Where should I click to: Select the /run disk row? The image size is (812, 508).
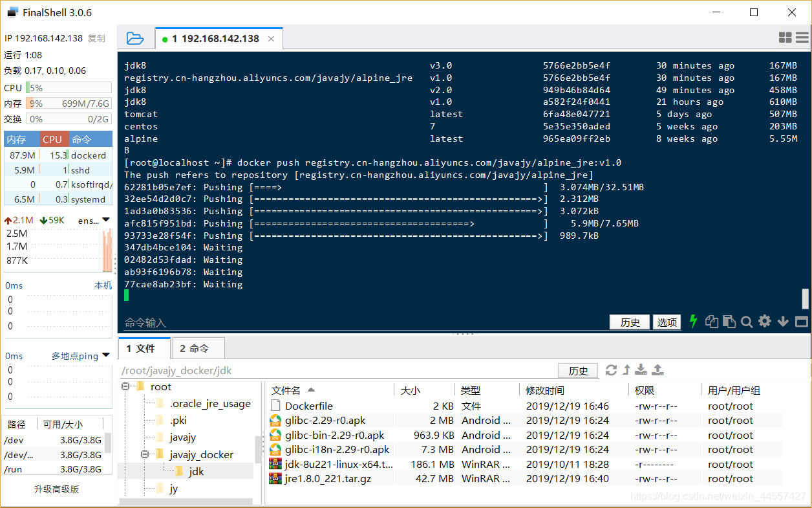coord(53,469)
